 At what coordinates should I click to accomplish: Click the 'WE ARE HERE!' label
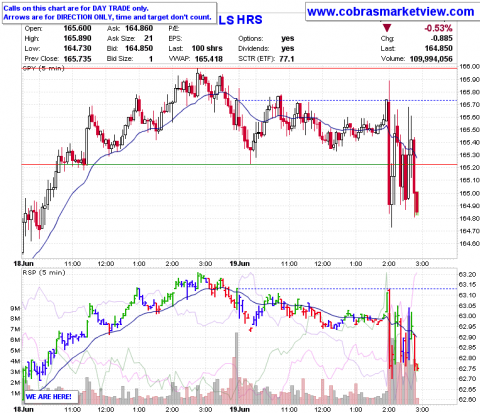click(48, 397)
